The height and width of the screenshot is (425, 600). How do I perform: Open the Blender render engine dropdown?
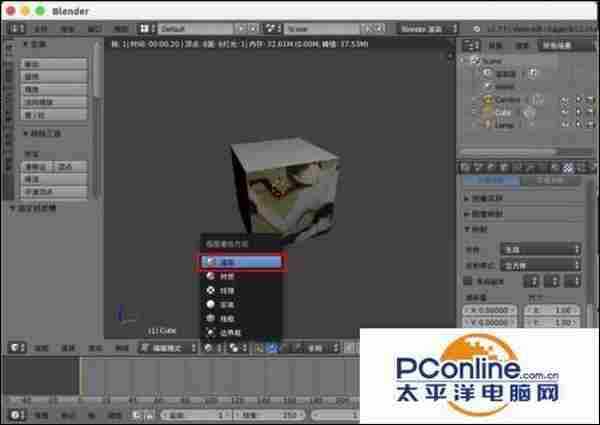[428, 29]
